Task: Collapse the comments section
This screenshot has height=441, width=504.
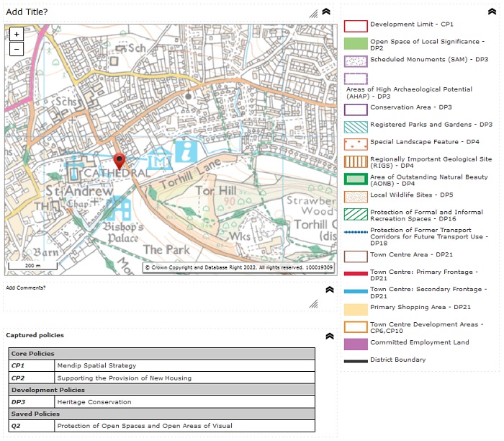Action: (x=330, y=290)
